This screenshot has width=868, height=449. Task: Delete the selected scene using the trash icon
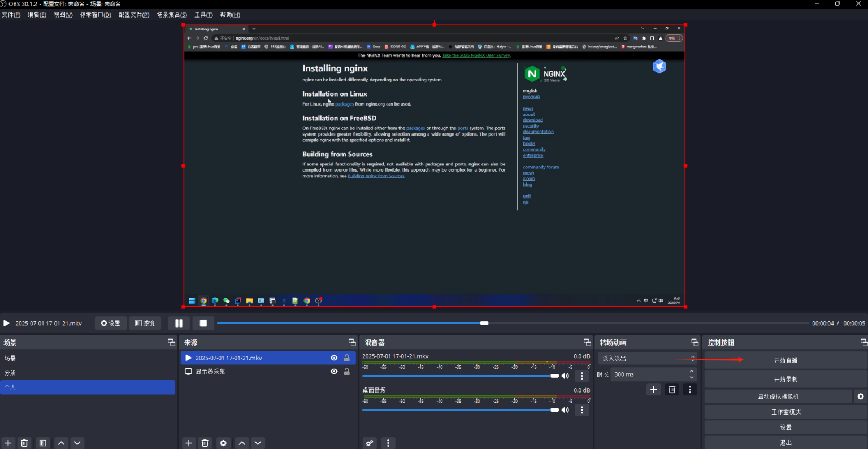point(24,443)
